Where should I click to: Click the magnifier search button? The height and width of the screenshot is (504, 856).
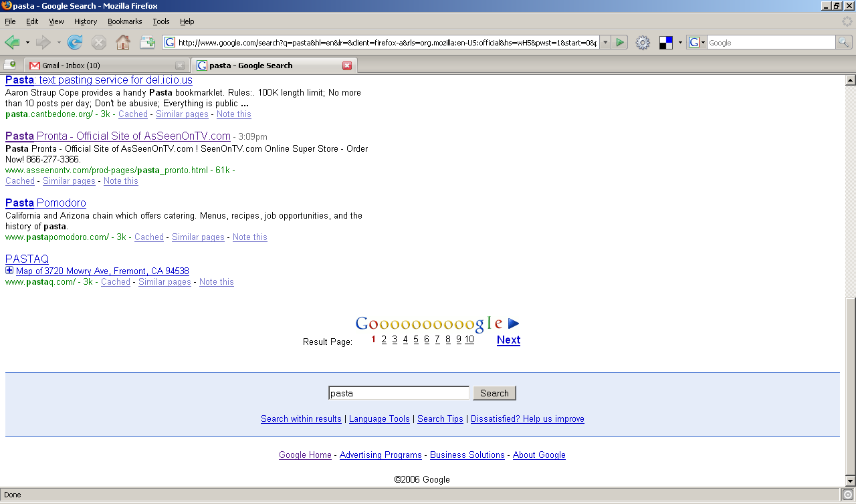point(845,43)
